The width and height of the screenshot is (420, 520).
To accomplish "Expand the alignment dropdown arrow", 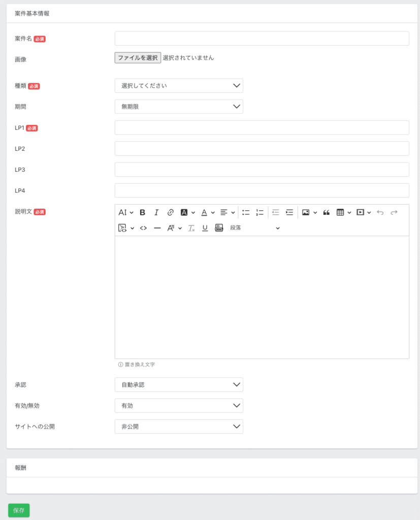I will [x=233, y=213].
